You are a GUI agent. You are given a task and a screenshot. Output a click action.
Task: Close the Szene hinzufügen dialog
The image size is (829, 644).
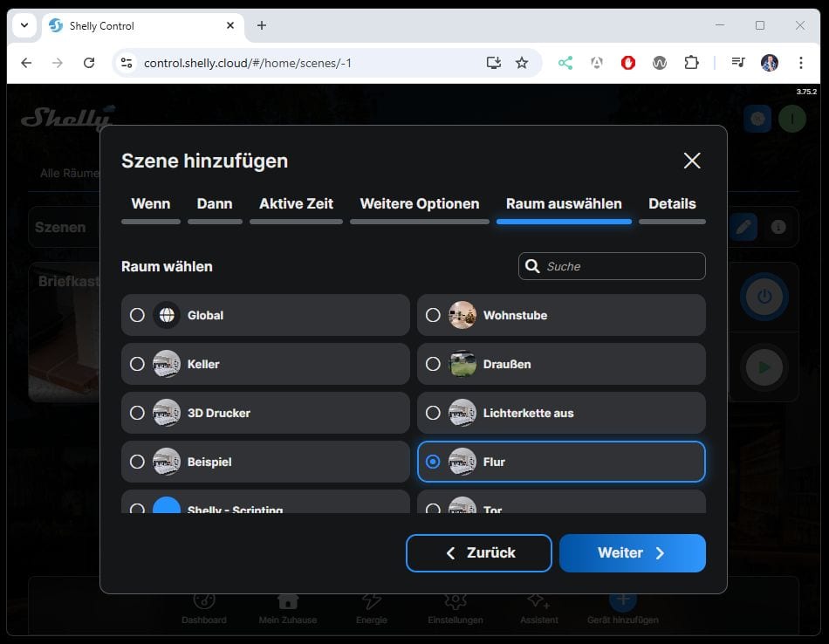click(x=691, y=161)
